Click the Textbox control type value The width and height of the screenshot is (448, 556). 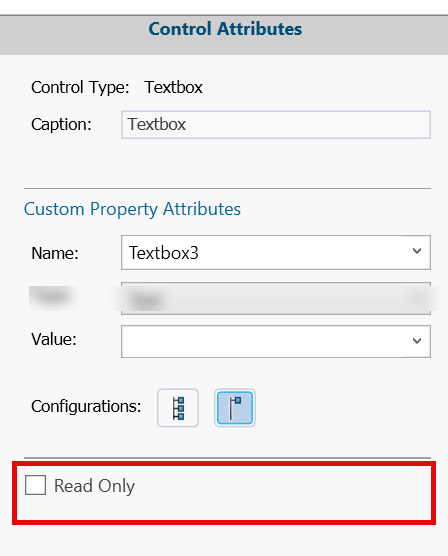pyautogui.click(x=174, y=87)
